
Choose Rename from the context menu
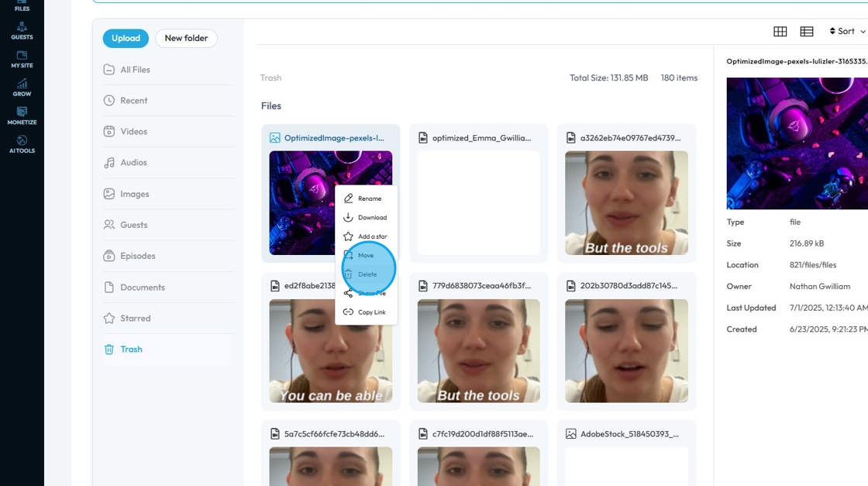pos(366,198)
